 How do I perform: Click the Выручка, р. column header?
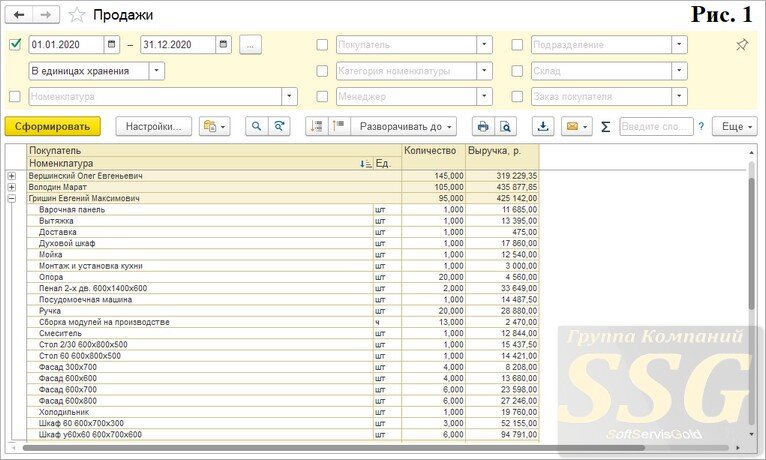503,157
